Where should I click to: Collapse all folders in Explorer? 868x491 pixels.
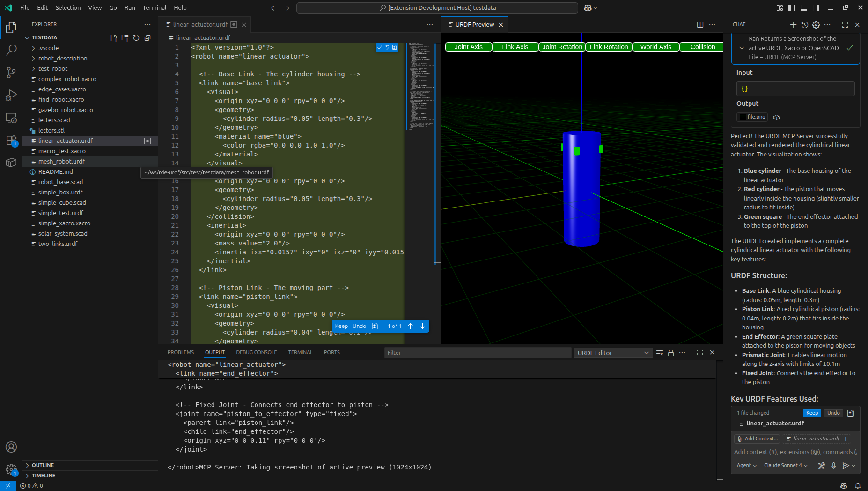pyautogui.click(x=147, y=38)
